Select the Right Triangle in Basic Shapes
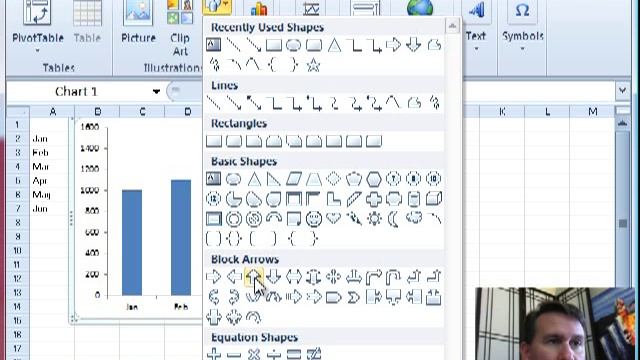Viewport: 640px width, 360px height. click(x=274, y=178)
